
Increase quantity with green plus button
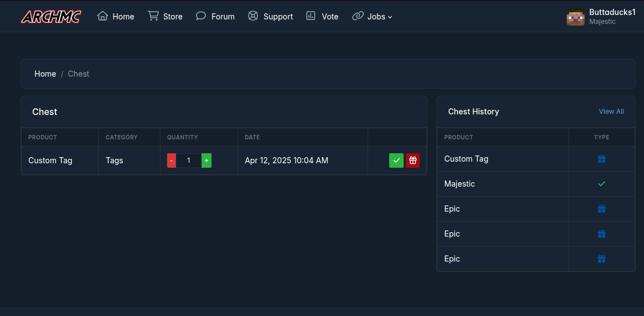coord(206,160)
